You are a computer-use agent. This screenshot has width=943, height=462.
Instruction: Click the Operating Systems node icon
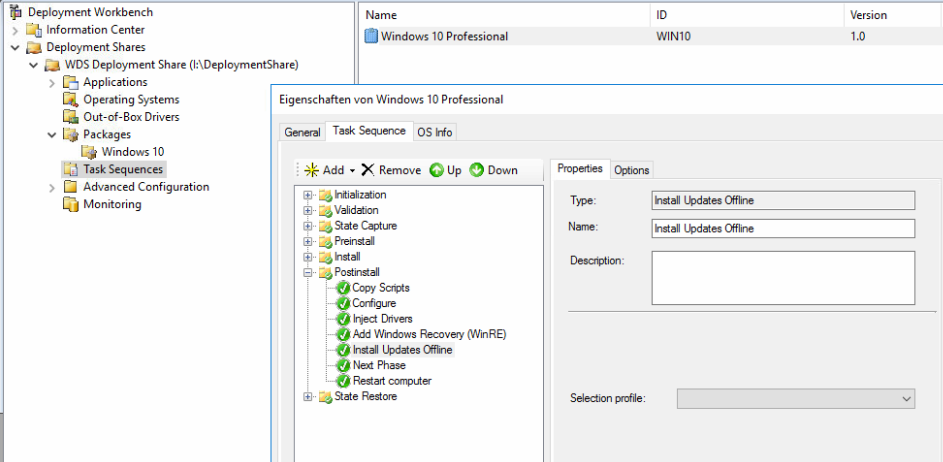tap(71, 99)
